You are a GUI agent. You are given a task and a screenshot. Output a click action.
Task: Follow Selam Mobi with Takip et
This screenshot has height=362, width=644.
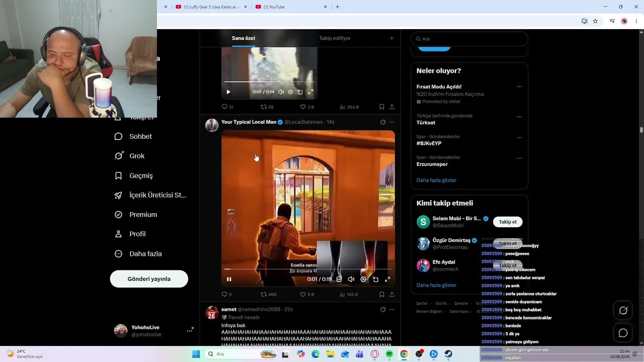[508, 222]
